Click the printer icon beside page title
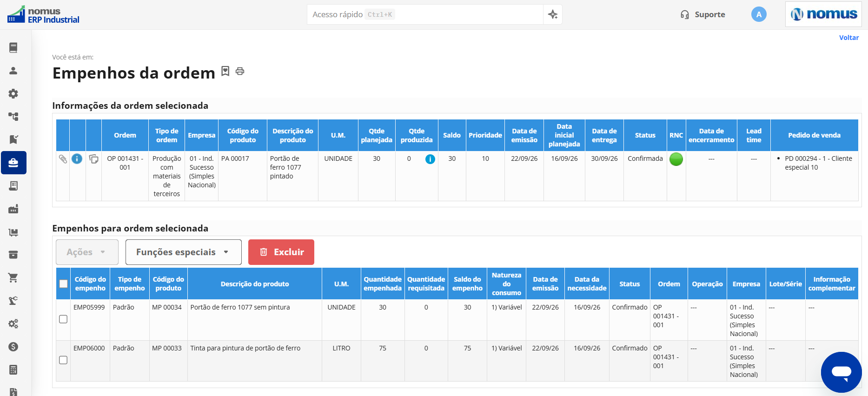 (240, 71)
